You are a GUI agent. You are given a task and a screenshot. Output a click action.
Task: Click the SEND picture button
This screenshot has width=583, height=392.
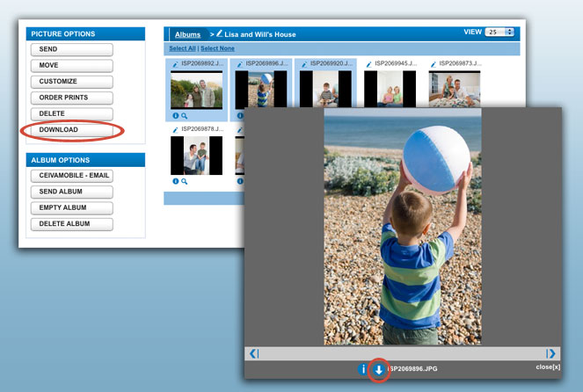coord(72,49)
